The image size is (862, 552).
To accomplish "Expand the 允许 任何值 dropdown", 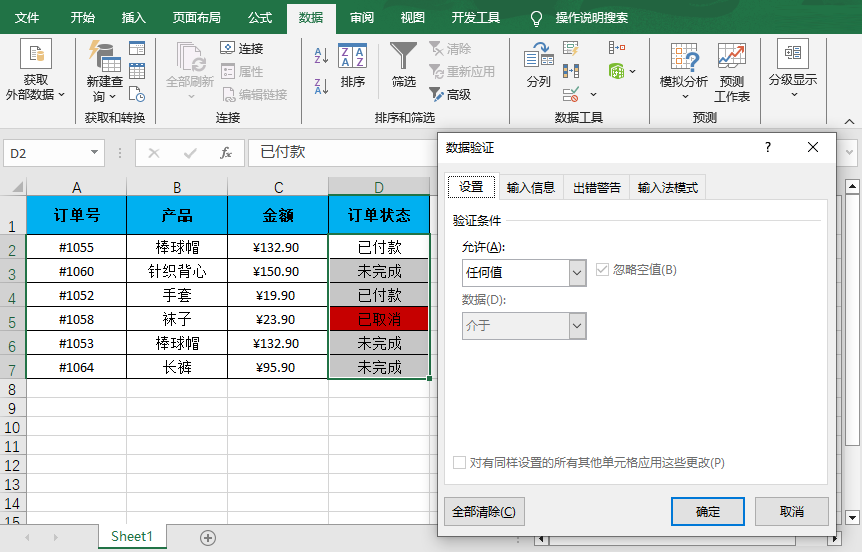I will pyautogui.click(x=577, y=273).
